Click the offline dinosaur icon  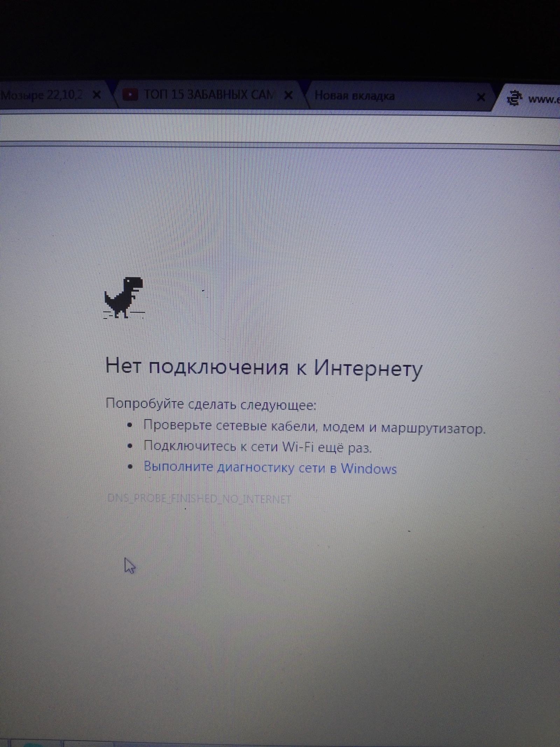point(124,298)
